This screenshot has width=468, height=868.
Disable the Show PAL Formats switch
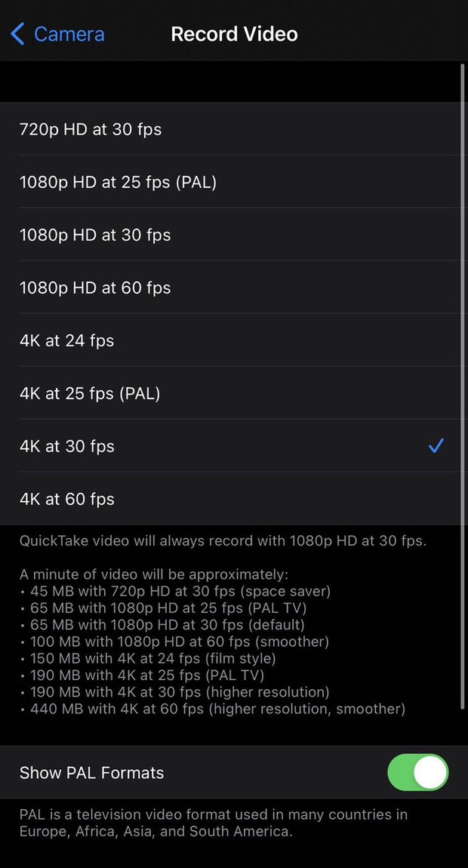pyautogui.click(x=417, y=773)
